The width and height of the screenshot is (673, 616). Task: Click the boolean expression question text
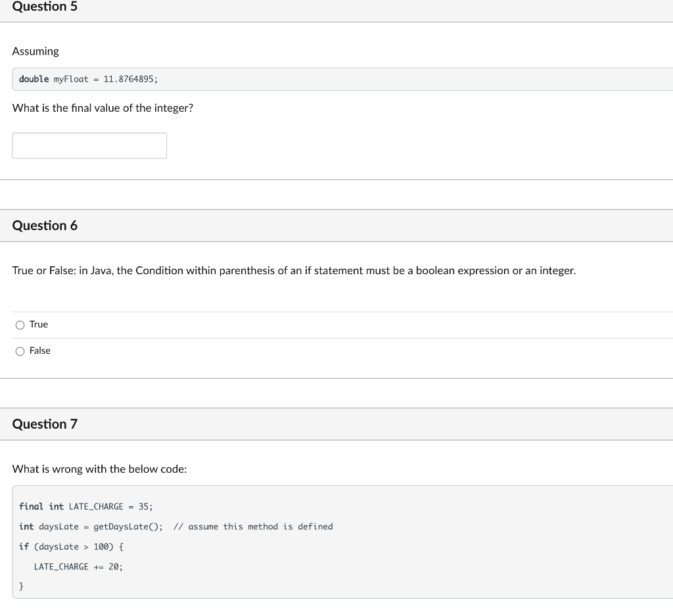pos(294,270)
